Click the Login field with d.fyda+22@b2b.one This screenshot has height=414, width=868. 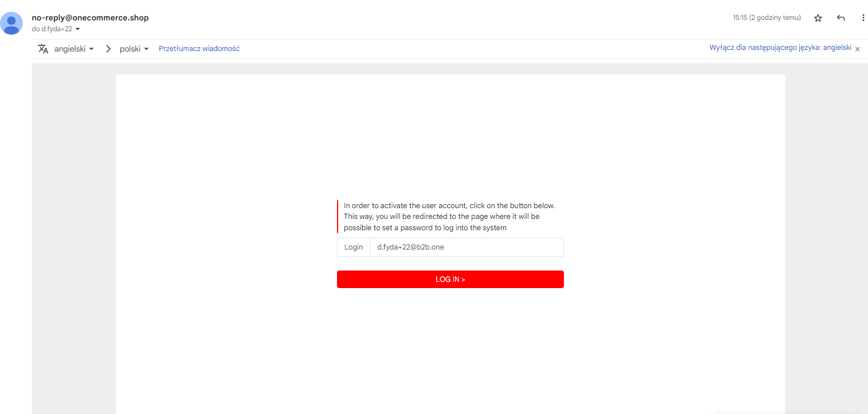[467, 247]
